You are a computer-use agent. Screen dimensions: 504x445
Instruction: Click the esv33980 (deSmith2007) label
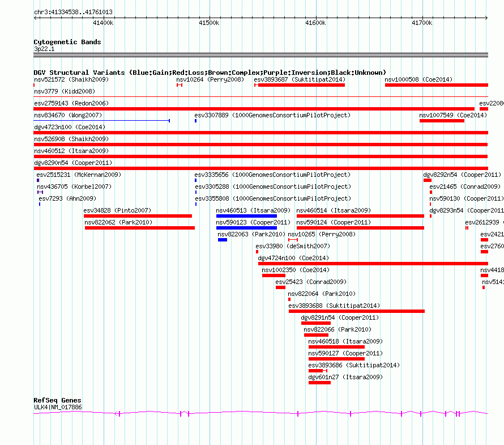point(293,246)
